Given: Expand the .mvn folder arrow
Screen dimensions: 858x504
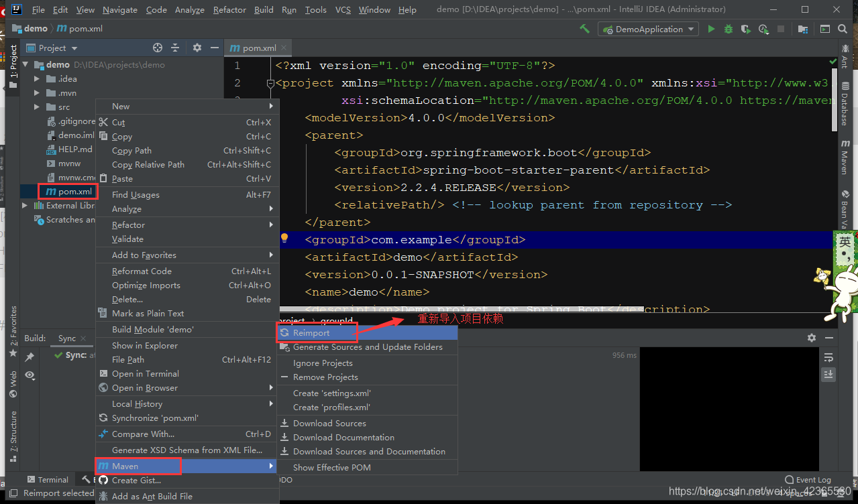Looking at the screenshot, I should [38, 92].
